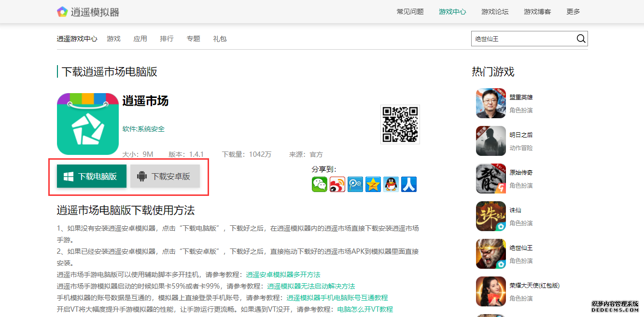Share to WeChat via green icon
The height and width of the screenshot is (317, 644).
(319, 184)
